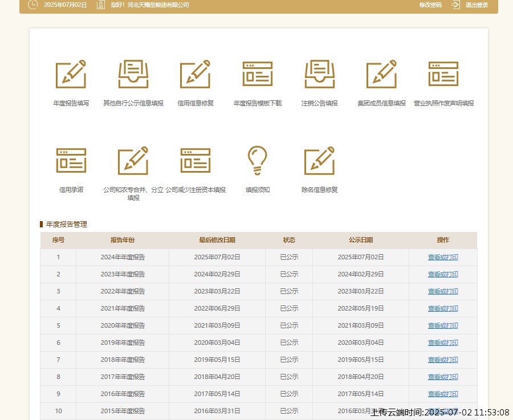The height and width of the screenshot is (420, 513).
Task: View or print the 2024年年度报告
Action: coord(443,257)
